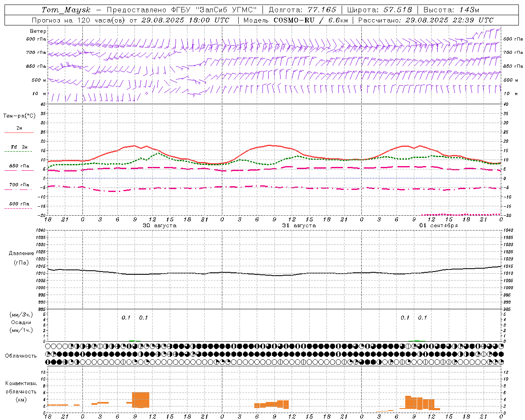
Task: Click the 700 гПа temperature legend entry
Action: pos(19,185)
